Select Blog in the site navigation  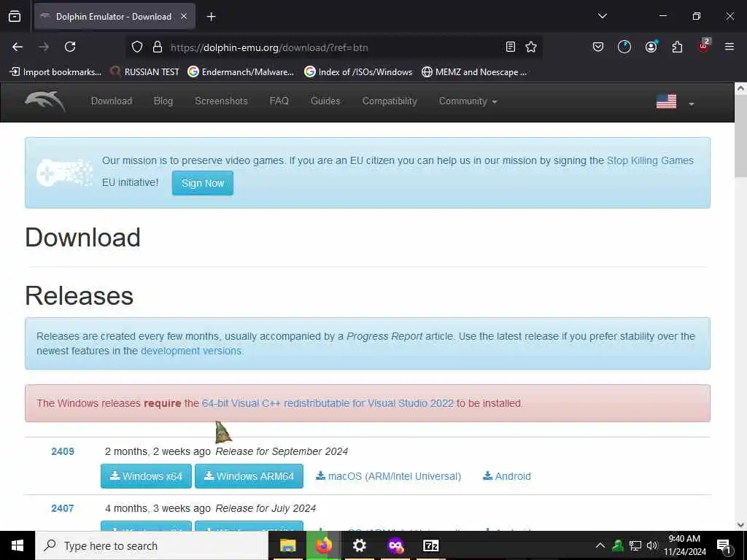(x=163, y=101)
